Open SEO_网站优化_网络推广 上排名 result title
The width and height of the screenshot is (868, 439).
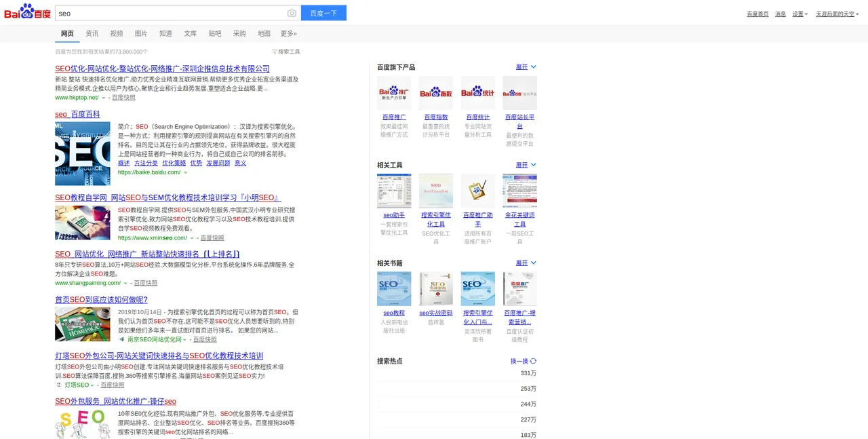click(x=147, y=254)
